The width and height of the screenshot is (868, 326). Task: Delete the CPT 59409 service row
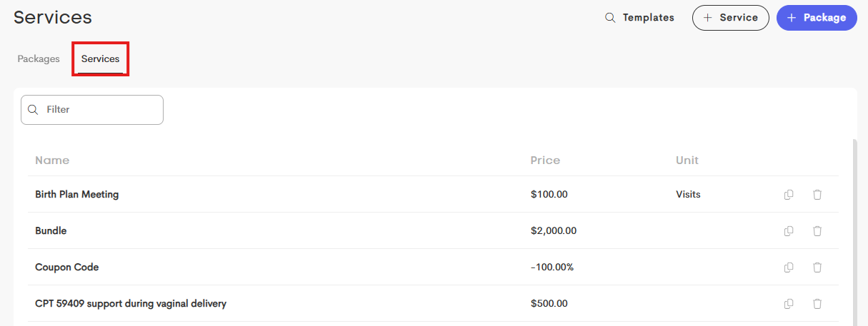[817, 303]
